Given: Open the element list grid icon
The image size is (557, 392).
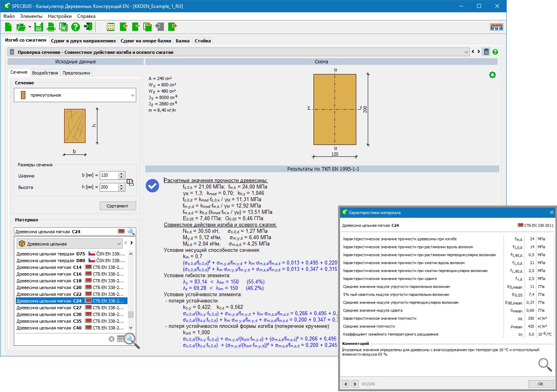Looking at the screenshot, I should coord(111,27).
